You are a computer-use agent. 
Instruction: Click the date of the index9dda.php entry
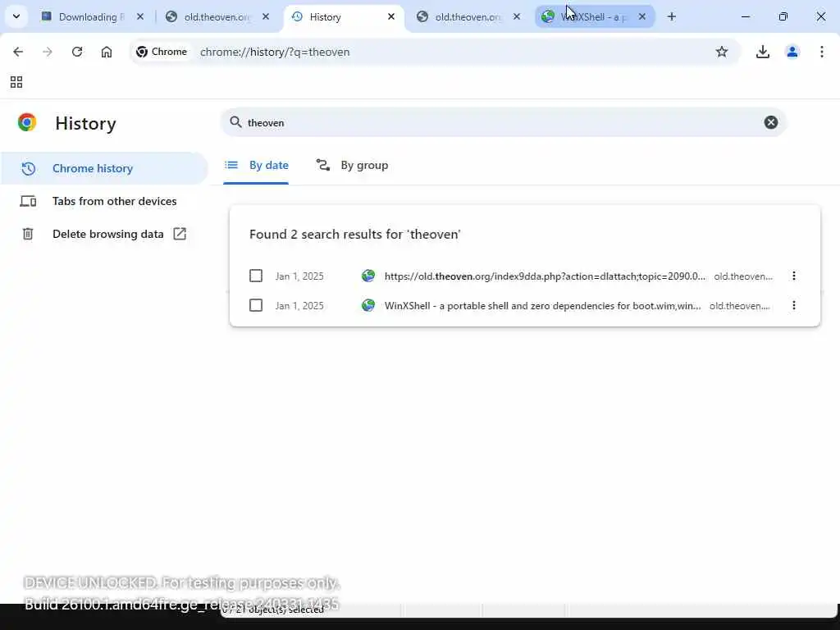(299, 276)
